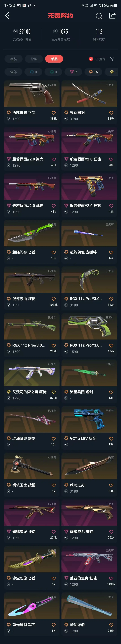Tap heart icon on 西部未来 正义
This screenshot has width=121, height=644.
(54, 113)
